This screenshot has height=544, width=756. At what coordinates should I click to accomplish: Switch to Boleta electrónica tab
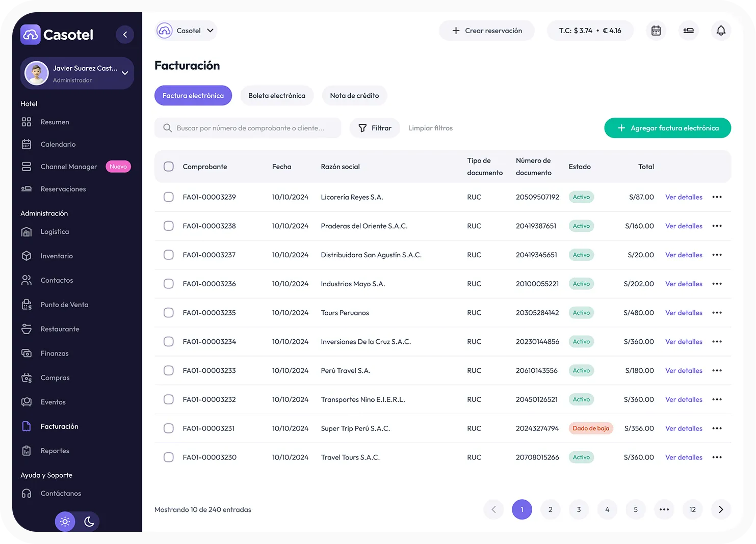pos(277,96)
